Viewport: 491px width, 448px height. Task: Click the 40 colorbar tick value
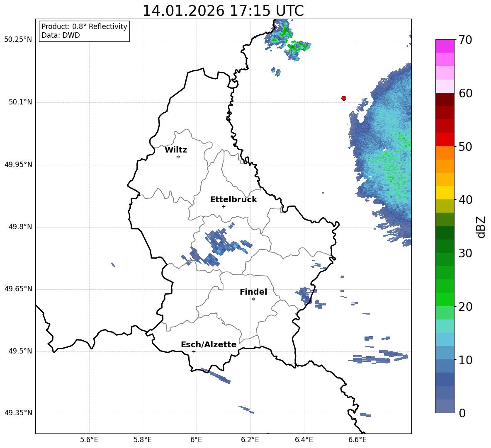(465, 200)
